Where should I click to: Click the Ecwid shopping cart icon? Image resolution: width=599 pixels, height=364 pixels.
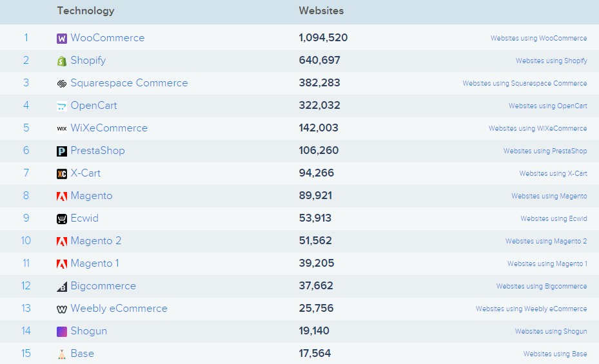pyautogui.click(x=61, y=218)
